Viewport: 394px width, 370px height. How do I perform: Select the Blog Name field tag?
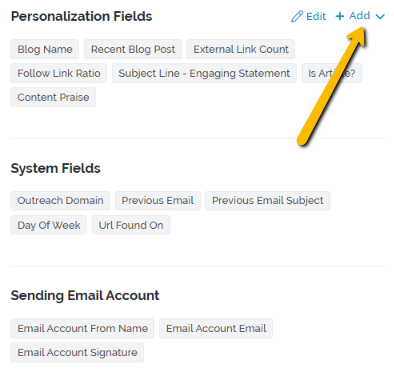coord(45,49)
